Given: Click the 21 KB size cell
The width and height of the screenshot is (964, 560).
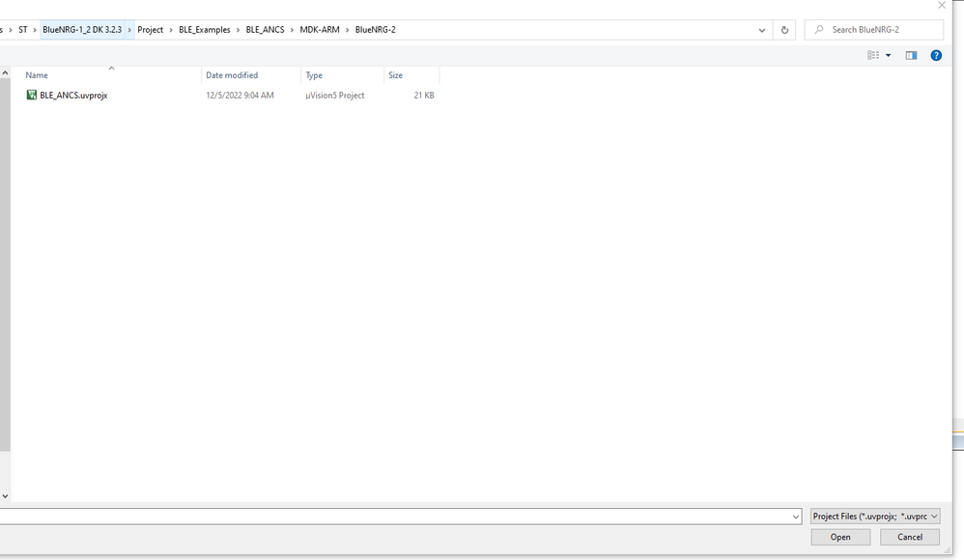Looking at the screenshot, I should click(424, 96).
